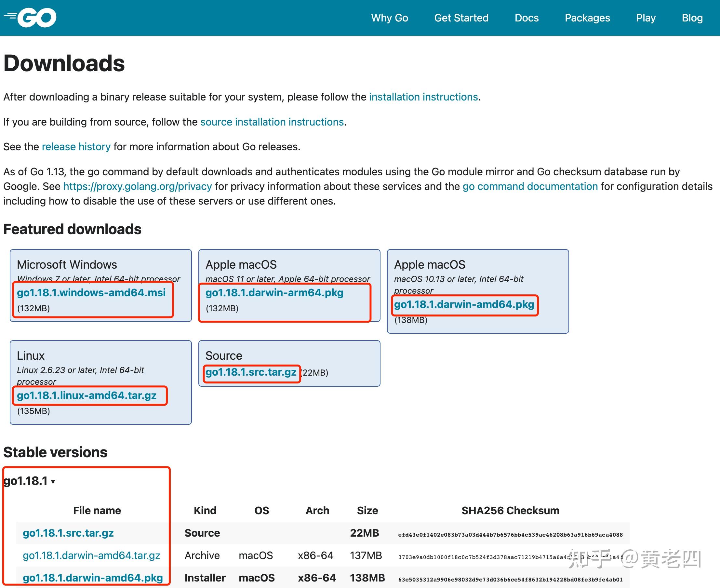Download go1.18.1.src.tar.gz from the stable versions table
Viewport: 720px width, 588px height.
pos(68,533)
